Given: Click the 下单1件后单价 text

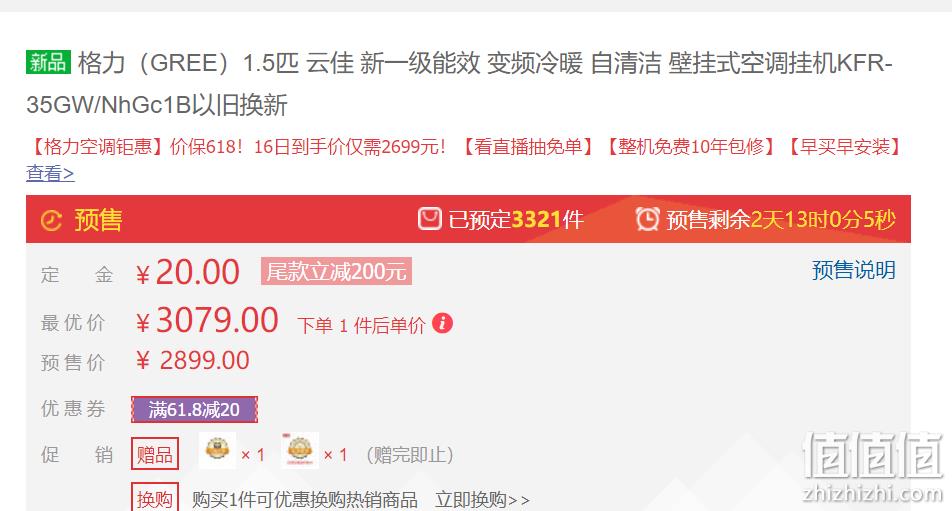Looking at the screenshot, I should (x=361, y=325).
